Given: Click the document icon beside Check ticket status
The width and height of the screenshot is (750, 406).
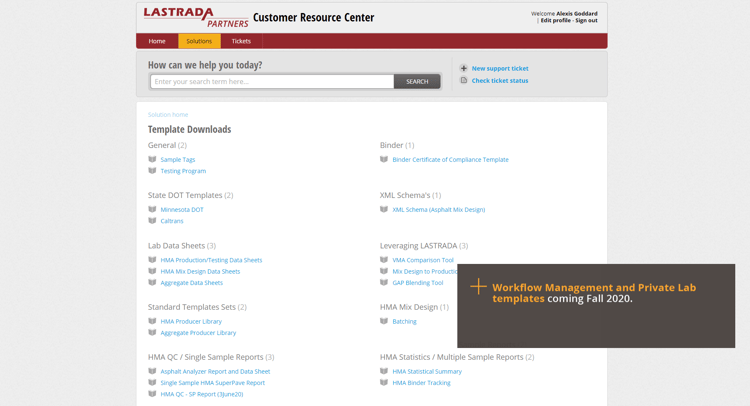Looking at the screenshot, I should 463,80.
